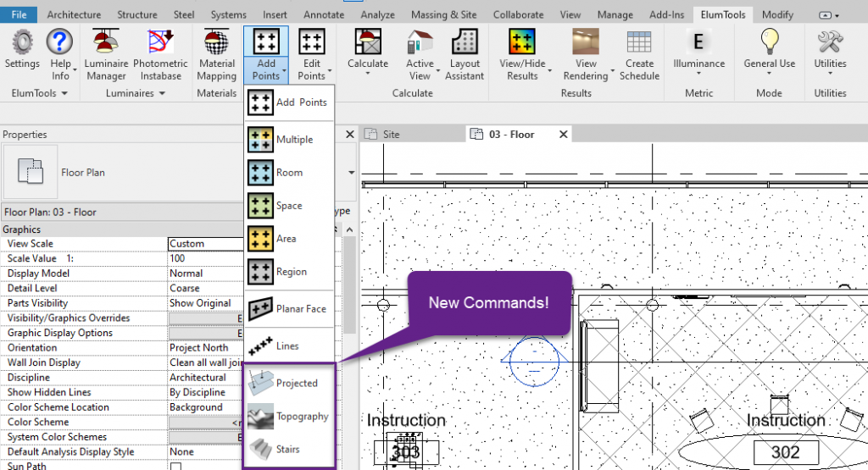Click Graphic Display Options edit button

click(x=206, y=334)
